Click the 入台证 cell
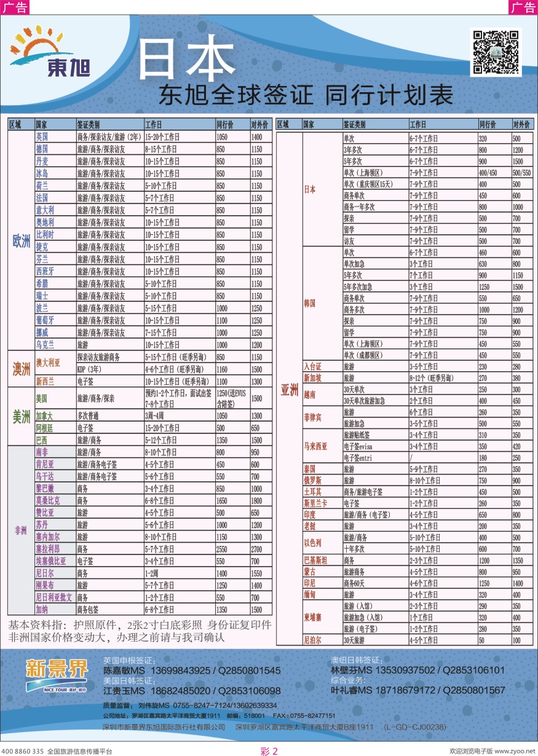 pyautogui.click(x=322, y=367)
